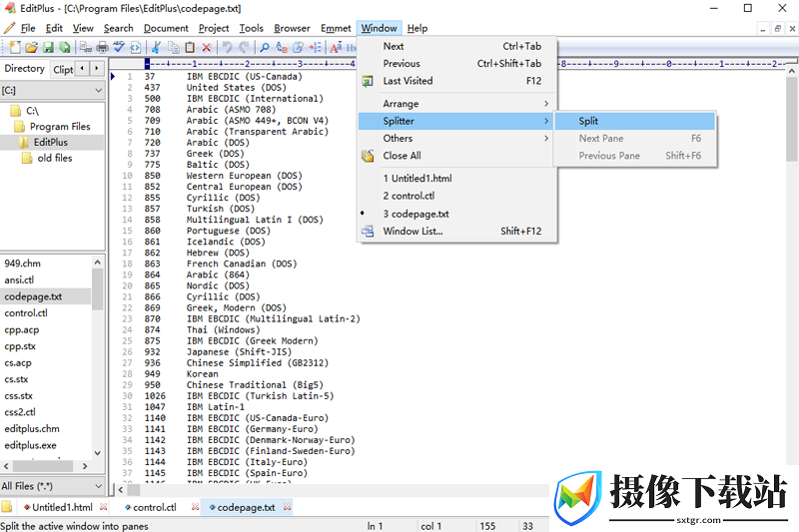The image size is (799, 532).
Task: Click the file list horizontal scroll-right arrow
Action: [x=85, y=466]
